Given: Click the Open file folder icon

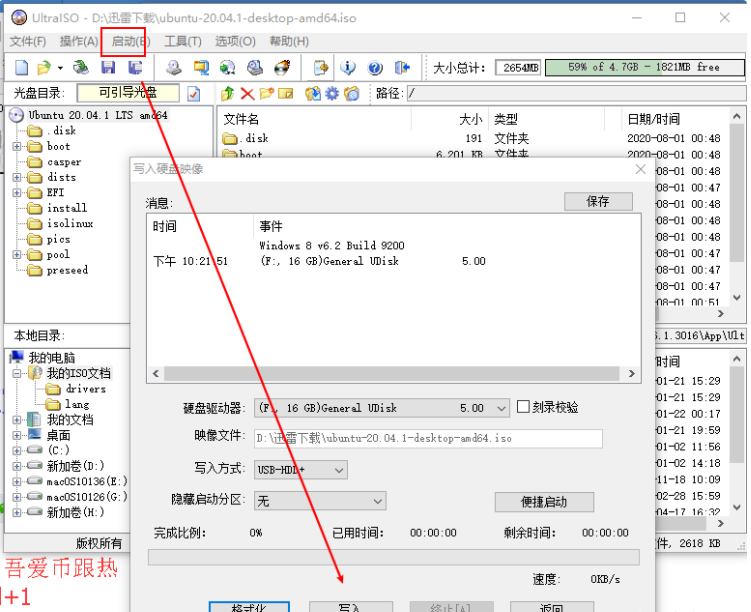Looking at the screenshot, I should pyautogui.click(x=44, y=68).
